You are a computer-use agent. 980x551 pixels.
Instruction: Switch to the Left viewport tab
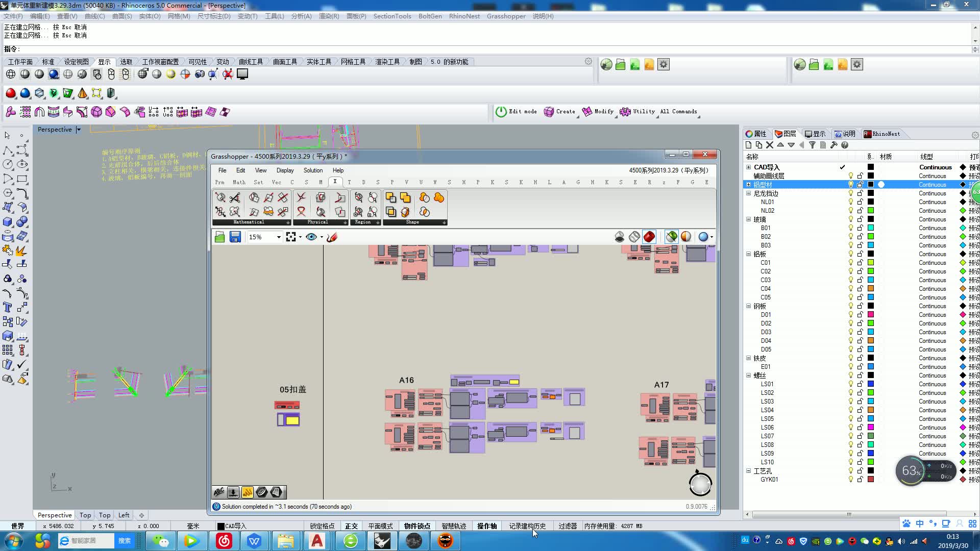point(124,515)
